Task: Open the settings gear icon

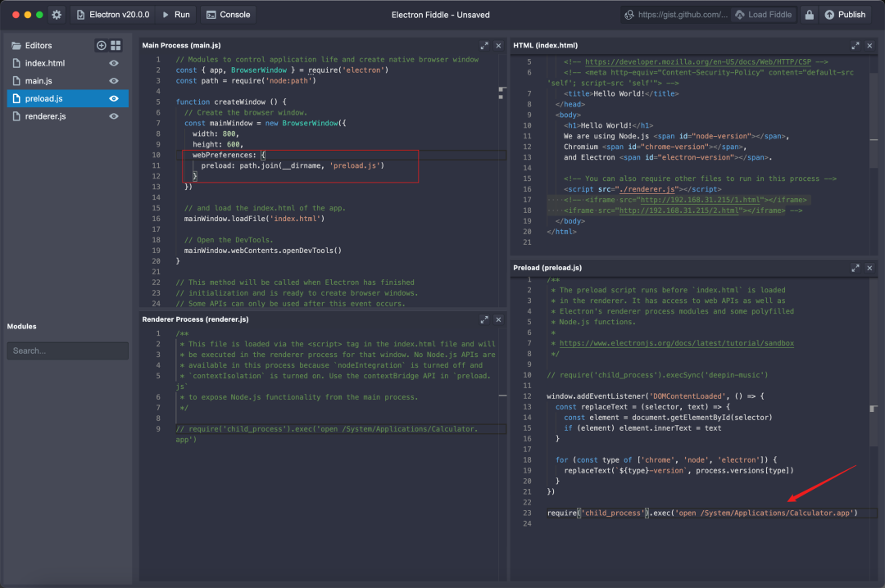Action: pyautogui.click(x=57, y=15)
